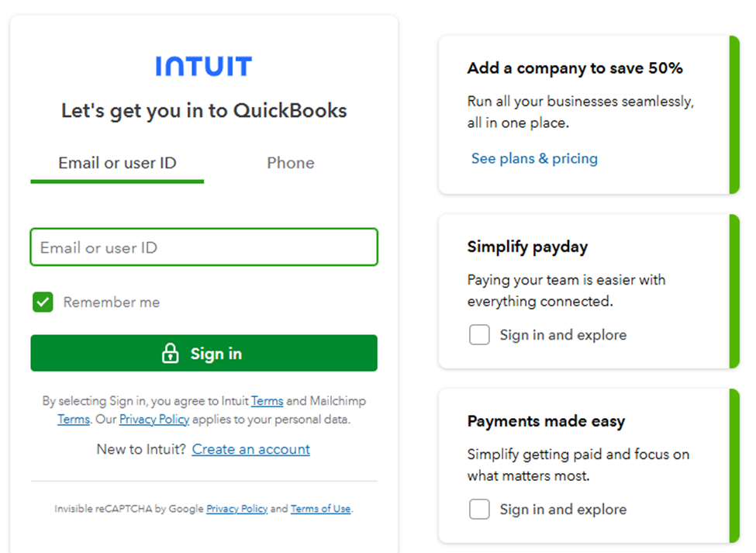Check Sign in and explore under Simplify payday
Viewport: 756px width, 553px height.
tap(479, 334)
